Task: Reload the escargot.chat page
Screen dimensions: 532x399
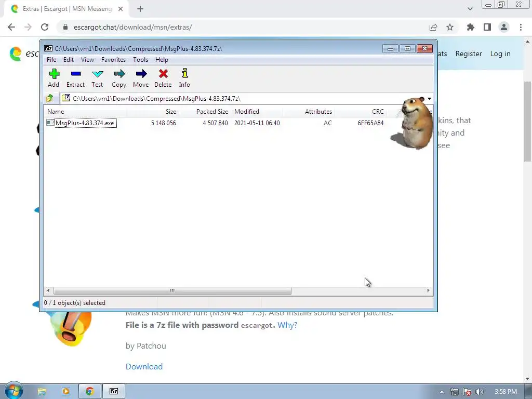Action: pos(45,27)
